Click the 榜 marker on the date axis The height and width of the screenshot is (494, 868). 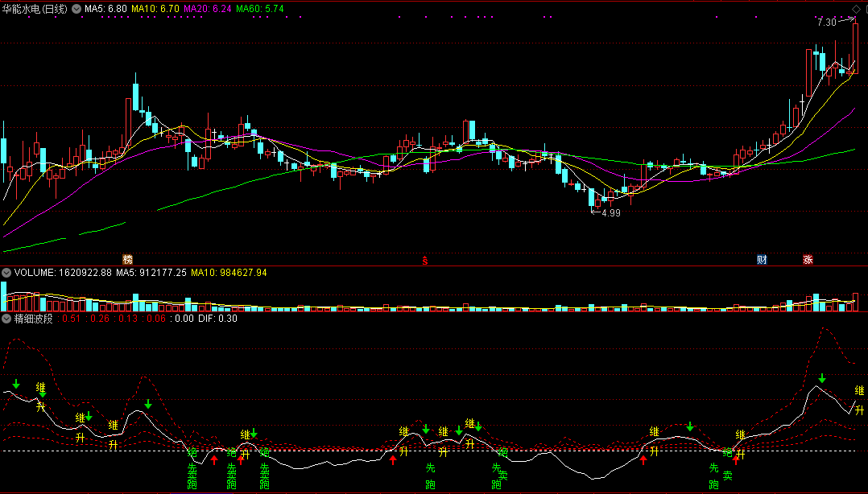(128, 259)
